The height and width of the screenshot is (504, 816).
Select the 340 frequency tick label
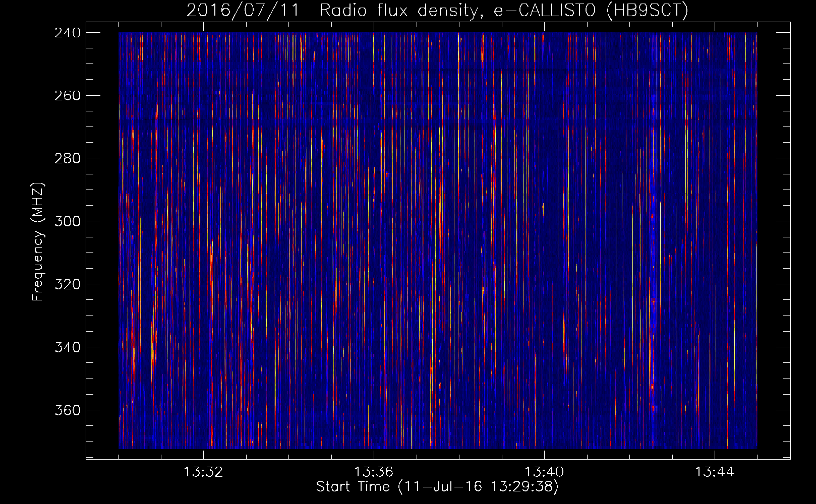coord(68,347)
